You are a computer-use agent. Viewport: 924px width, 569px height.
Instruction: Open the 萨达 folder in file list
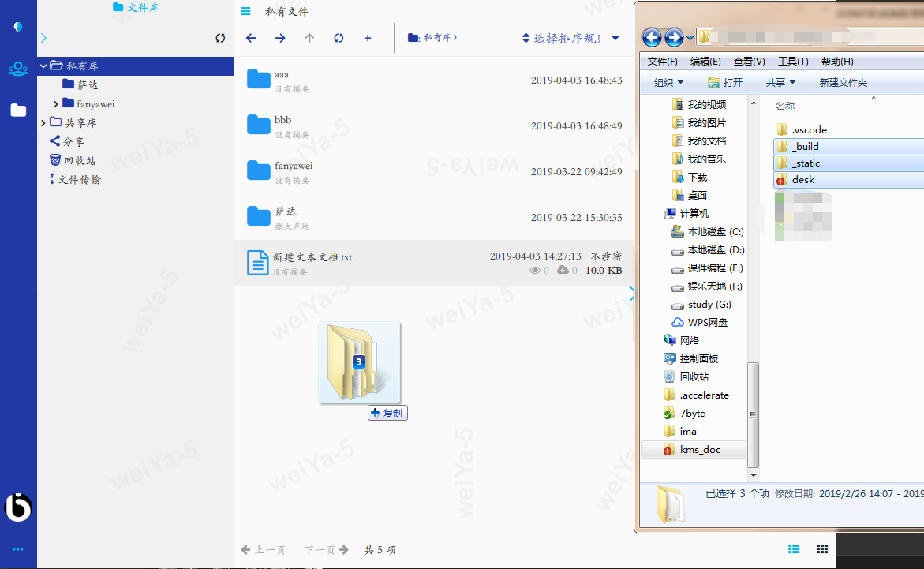pos(258,215)
